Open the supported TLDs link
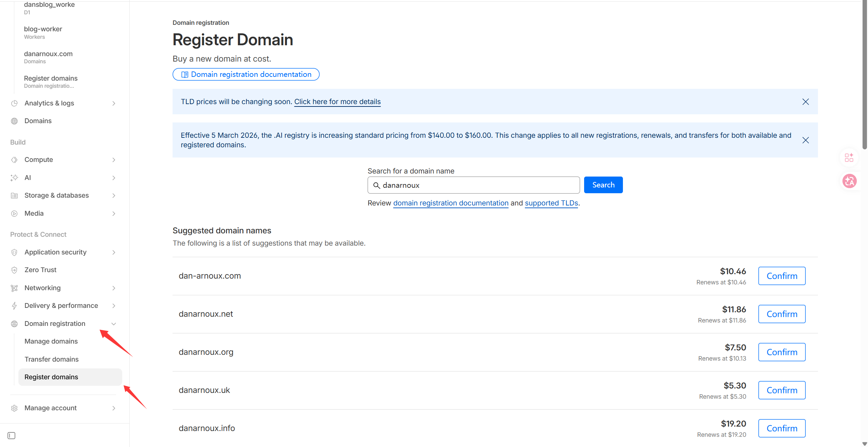 551,203
